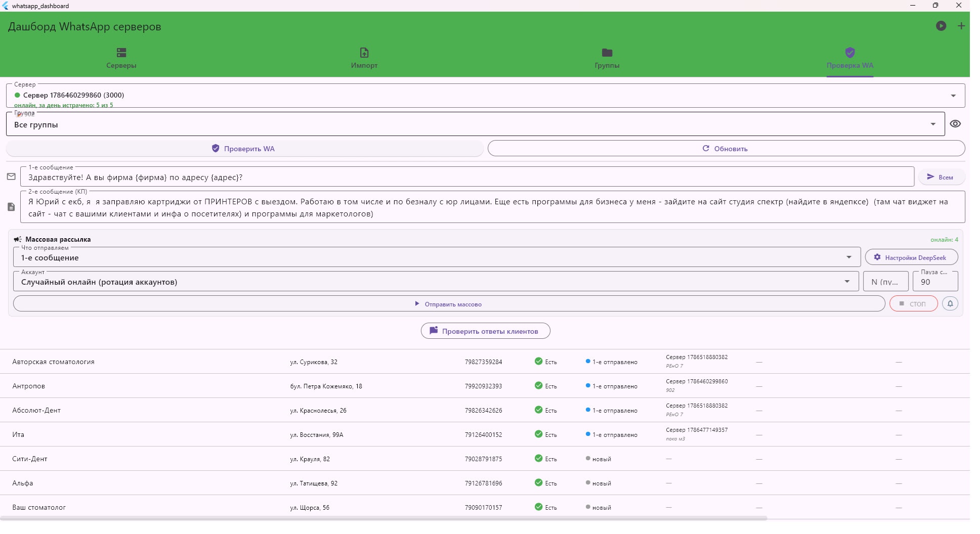Click phone number 79827359284

483,362
